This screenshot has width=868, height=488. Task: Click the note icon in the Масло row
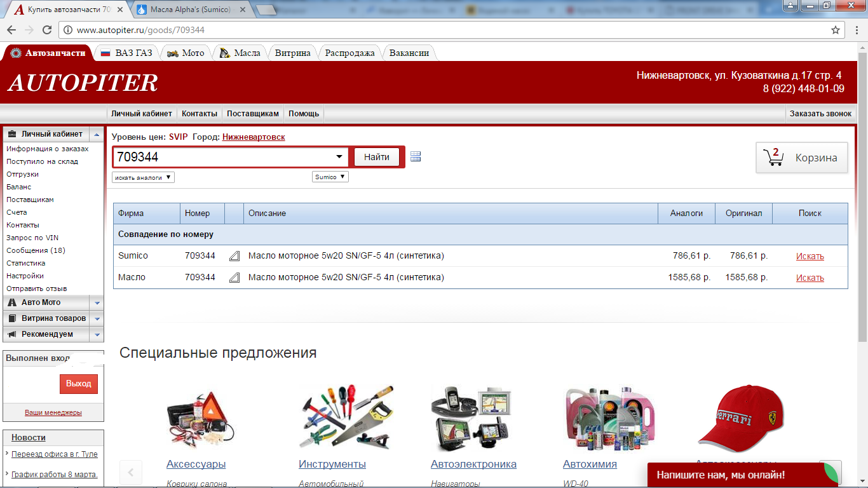click(x=234, y=278)
